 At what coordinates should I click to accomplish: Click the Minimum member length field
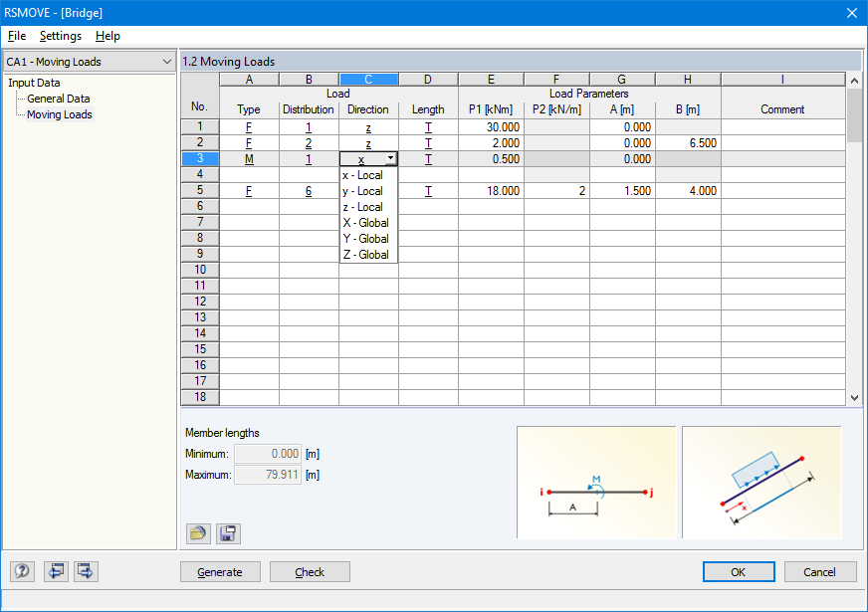coord(268,454)
